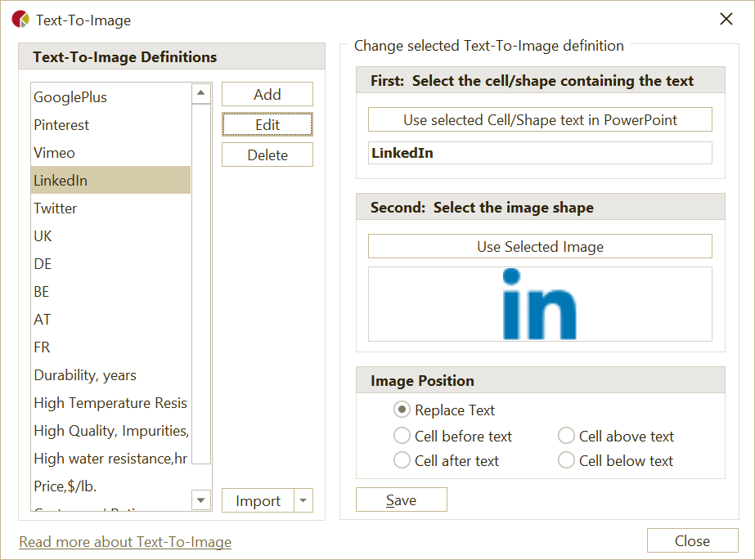This screenshot has height=560, width=755.
Task: Click the Use Selected Image button
Action: 539,245
